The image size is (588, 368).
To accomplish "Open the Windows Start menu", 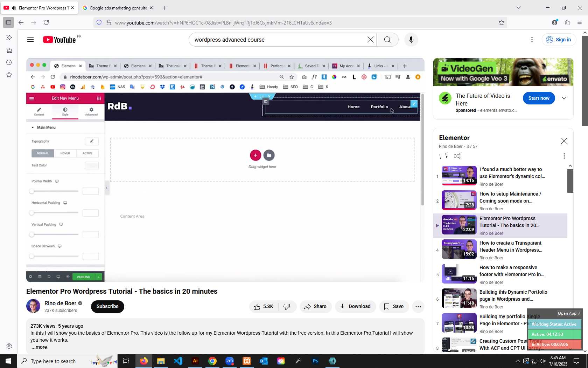I will tap(8, 361).
